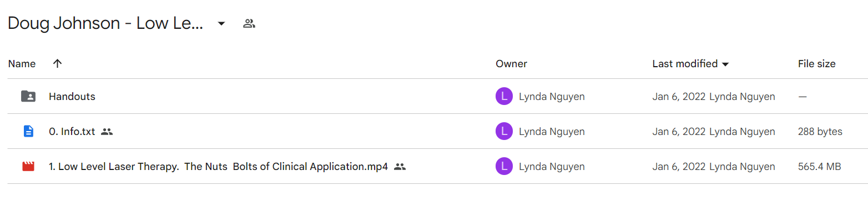Click Lynda Nguyen avatar in mp4 row
This screenshot has height=205, width=868.
pyautogui.click(x=503, y=166)
